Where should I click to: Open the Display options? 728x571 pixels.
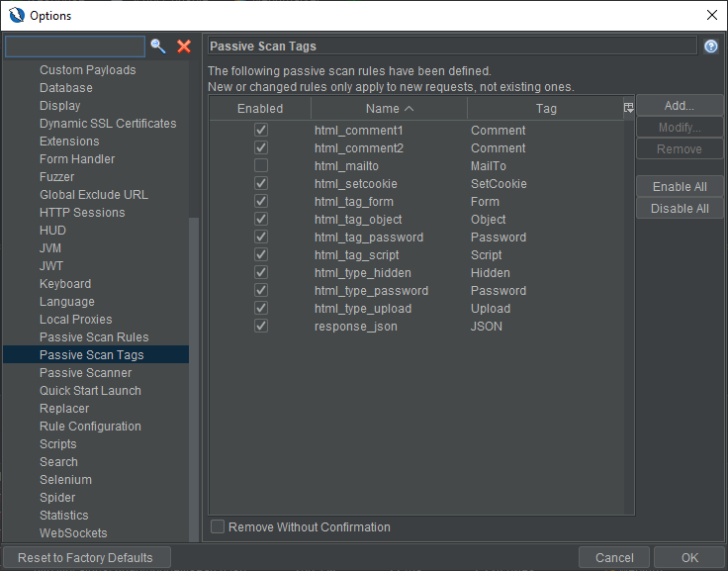pyautogui.click(x=60, y=106)
